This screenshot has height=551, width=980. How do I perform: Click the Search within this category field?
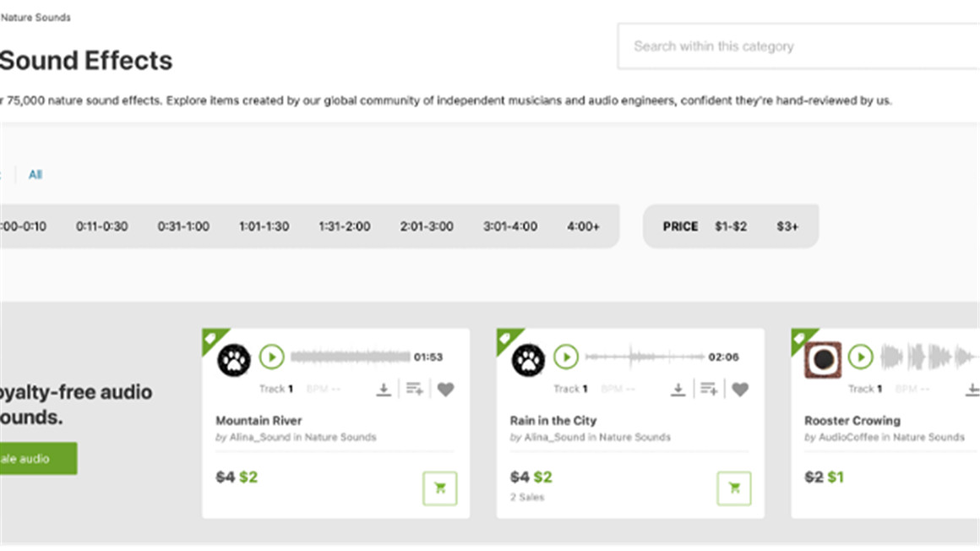pos(798,46)
